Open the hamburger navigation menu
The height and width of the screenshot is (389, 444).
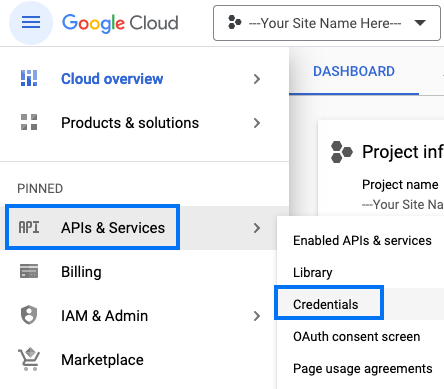[x=31, y=23]
